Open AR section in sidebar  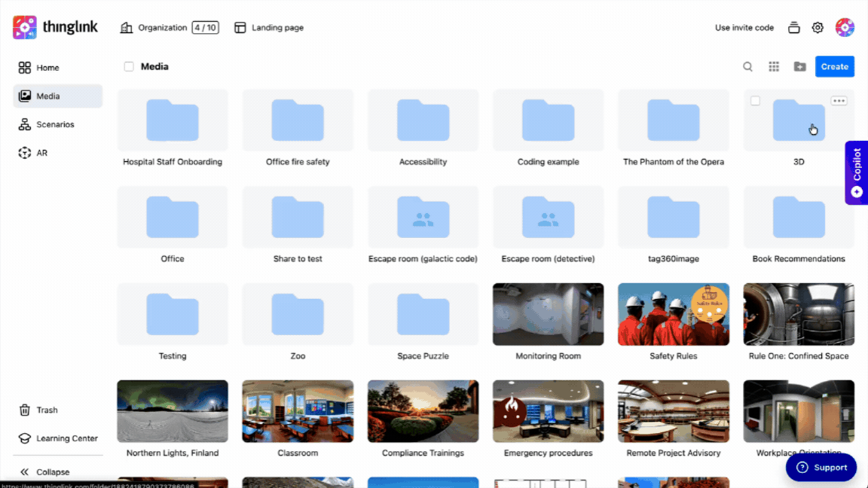[x=57, y=153]
